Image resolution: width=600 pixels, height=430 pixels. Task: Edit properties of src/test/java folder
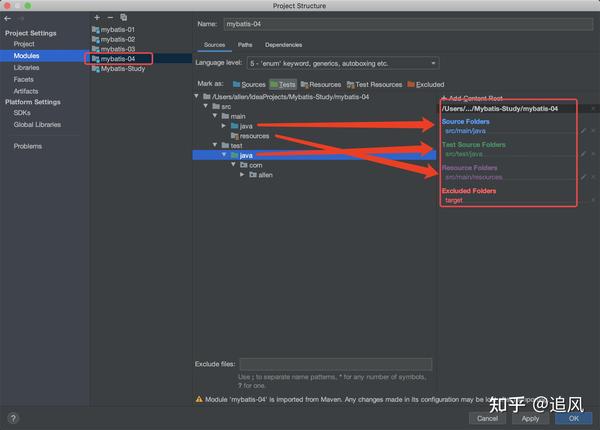pyautogui.click(x=584, y=154)
